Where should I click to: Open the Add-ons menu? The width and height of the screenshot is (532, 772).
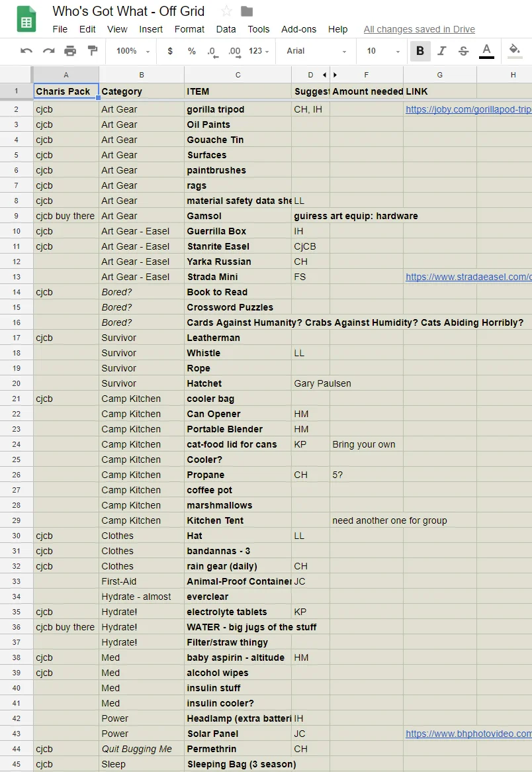pos(298,29)
